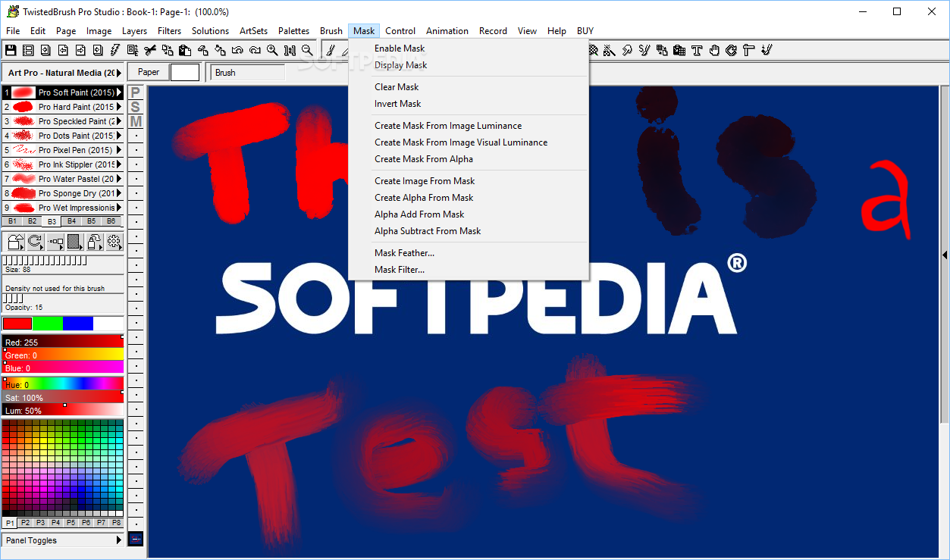
Task: Click the last brush-with-sparkle toolbar icon
Action: pyautogui.click(x=767, y=50)
